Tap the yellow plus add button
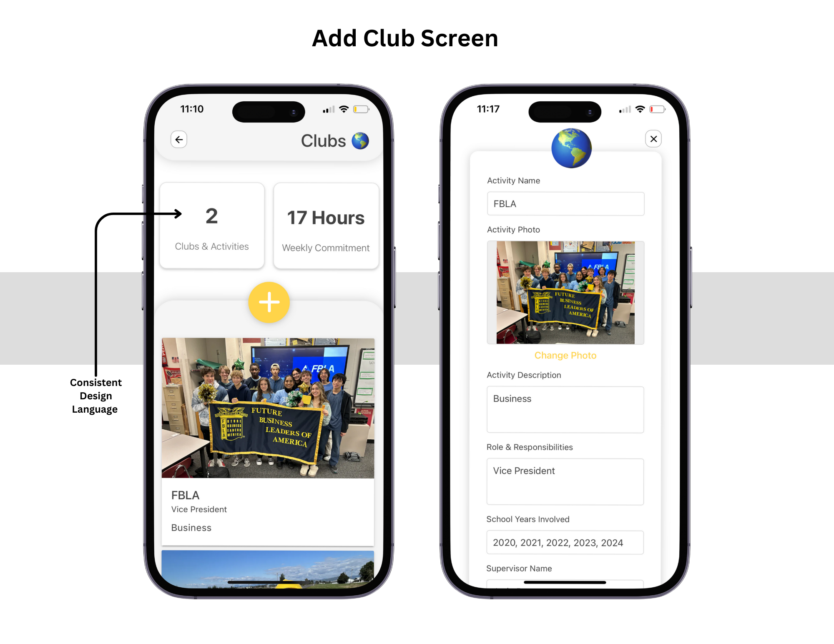 pos(269,302)
